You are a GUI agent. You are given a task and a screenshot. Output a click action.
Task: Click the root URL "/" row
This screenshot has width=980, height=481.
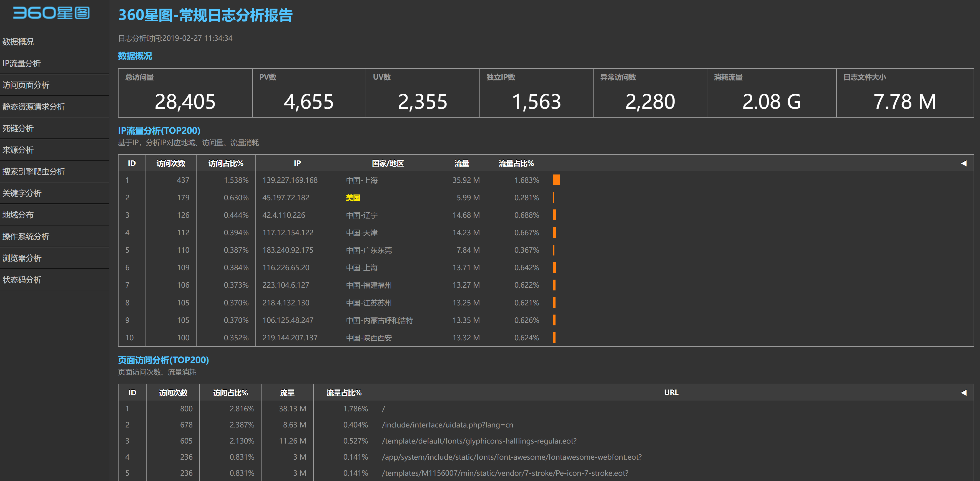pyautogui.click(x=383, y=409)
